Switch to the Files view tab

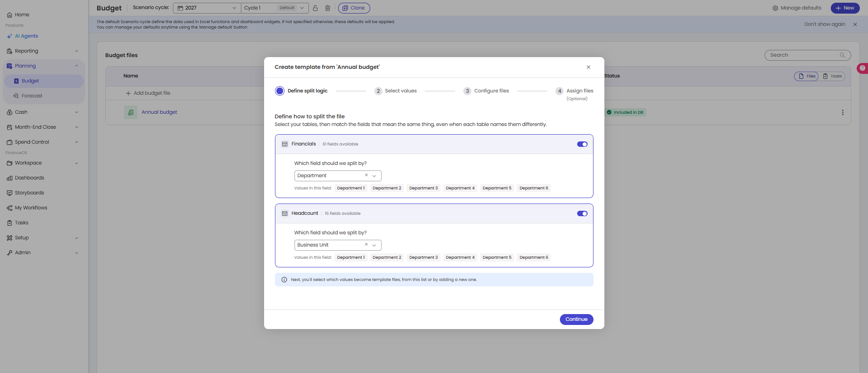coord(806,76)
